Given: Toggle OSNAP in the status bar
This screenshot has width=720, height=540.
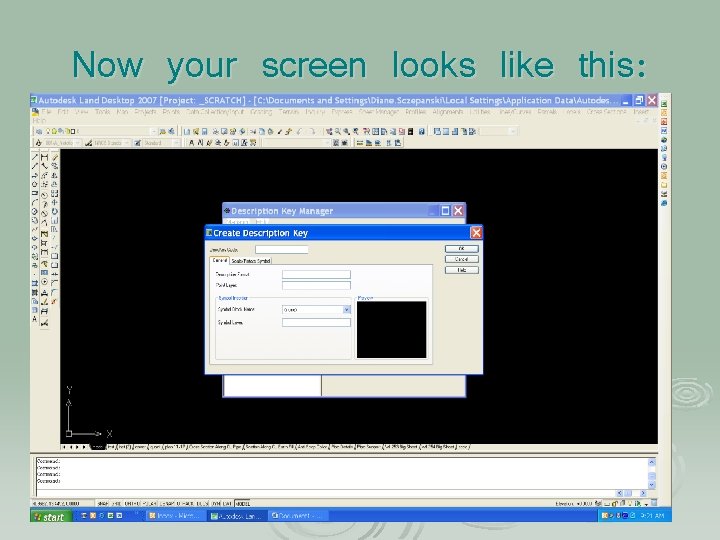Looking at the screenshot, I should 167,503.
